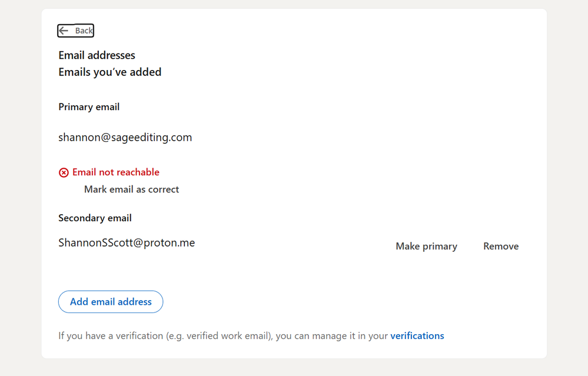Go Back to the previous settings page
Screen dimensions: 588x376
tap(75, 30)
